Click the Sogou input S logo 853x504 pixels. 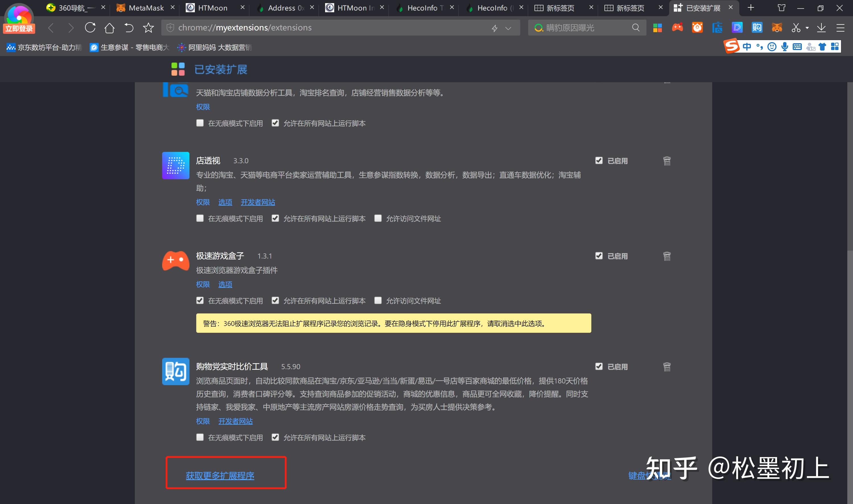coord(732,46)
